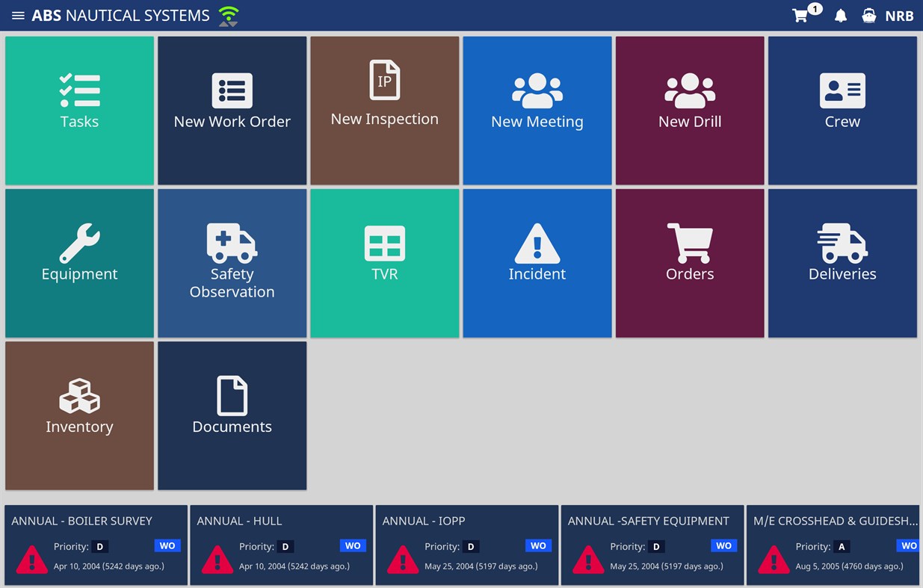The image size is (923, 588).
Task: Click the green Wi-Fi sync status icon
Action: tap(229, 16)
